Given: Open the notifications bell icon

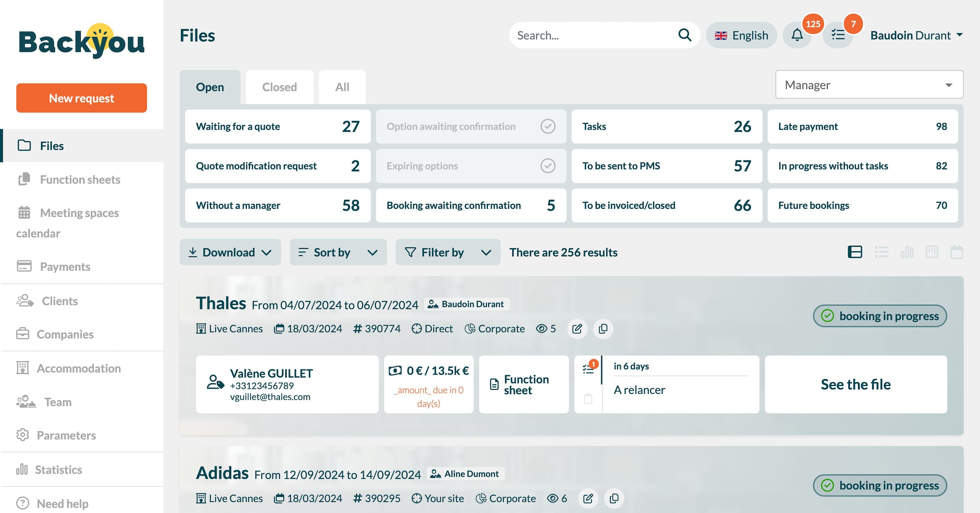Looking at the screenshot, I should (x=797, y=35).
